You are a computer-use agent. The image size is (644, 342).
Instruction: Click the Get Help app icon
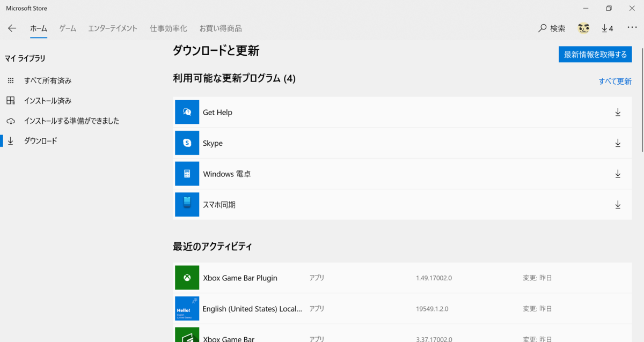coord(187,112)
